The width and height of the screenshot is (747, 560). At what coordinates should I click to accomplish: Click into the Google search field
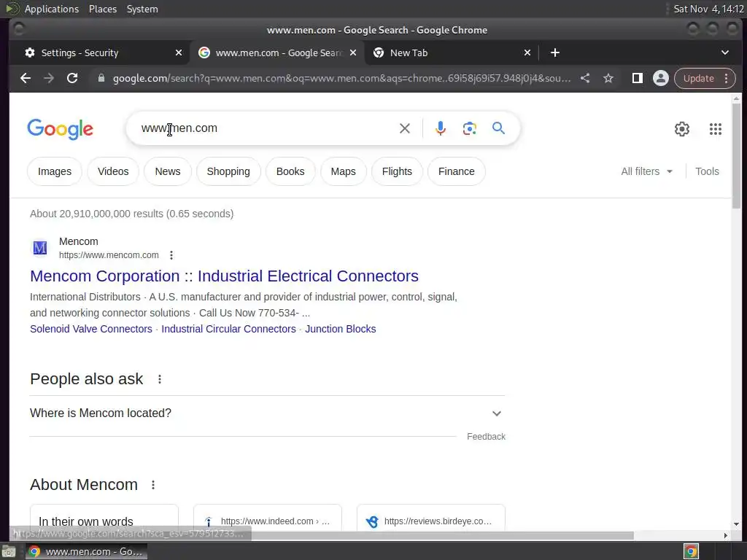pos(267,128)
